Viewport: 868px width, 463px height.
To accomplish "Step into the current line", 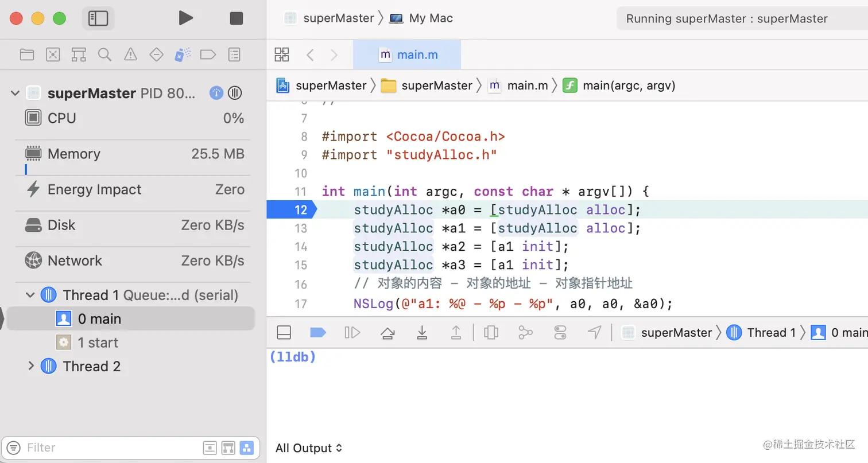I will (422, 333).
